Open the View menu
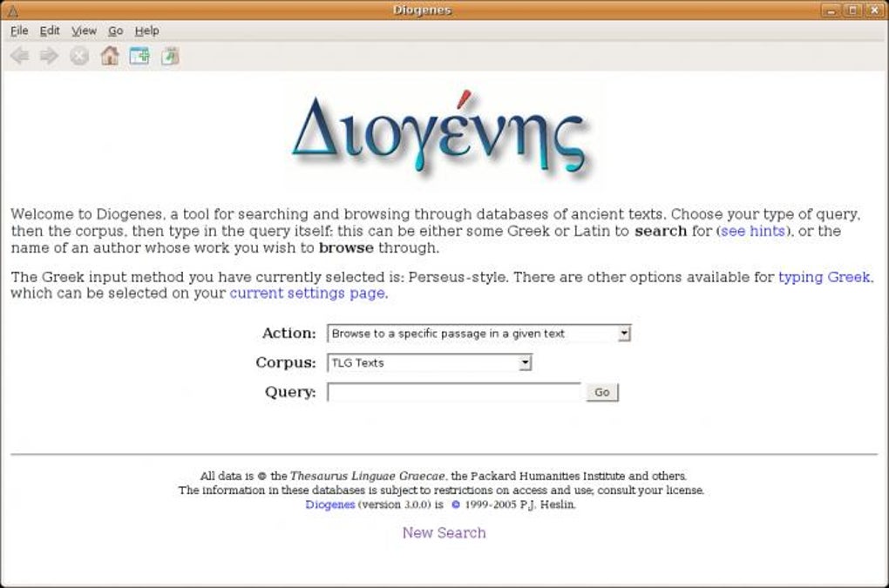This screenshot has height=588, width=889. click(x=84, y=30)
